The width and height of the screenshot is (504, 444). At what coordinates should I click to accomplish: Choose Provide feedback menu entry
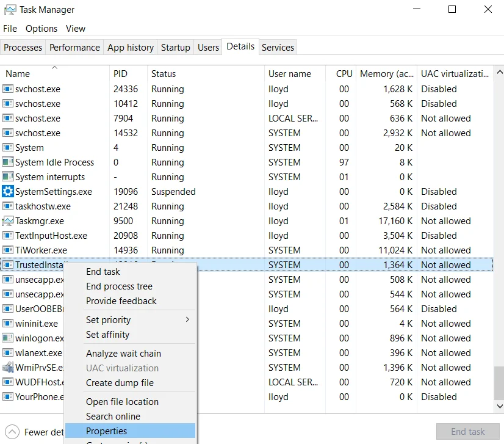coord(131,301)
